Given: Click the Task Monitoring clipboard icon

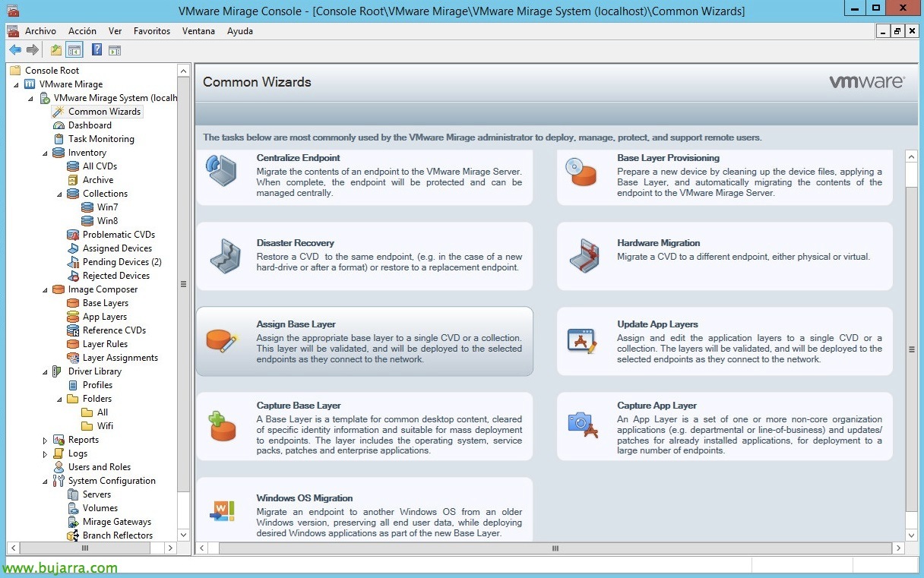Looking at the screenshot, I should (x=59, y=139).
